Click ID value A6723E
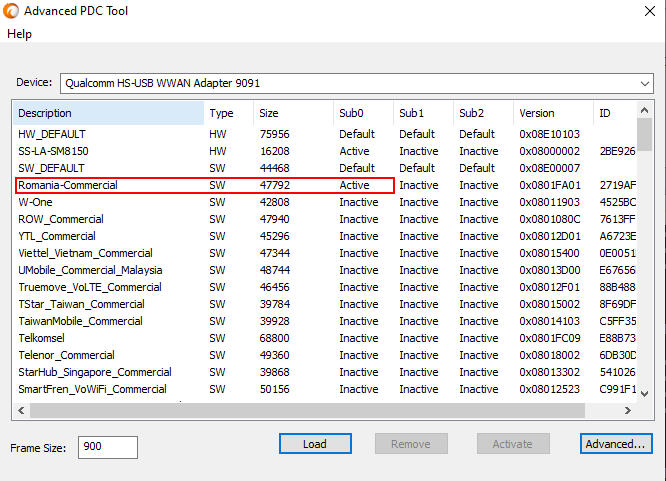 pos(618,236)
